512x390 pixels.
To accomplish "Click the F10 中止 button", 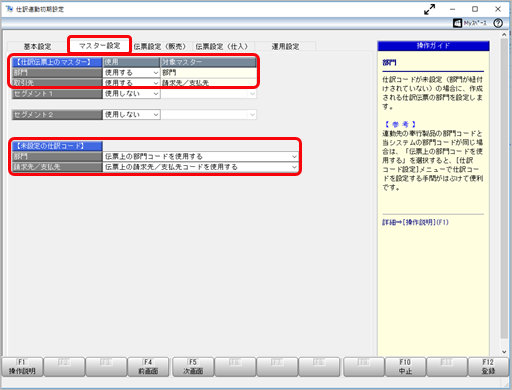I will pyautogui.click(x=405, y=367).
